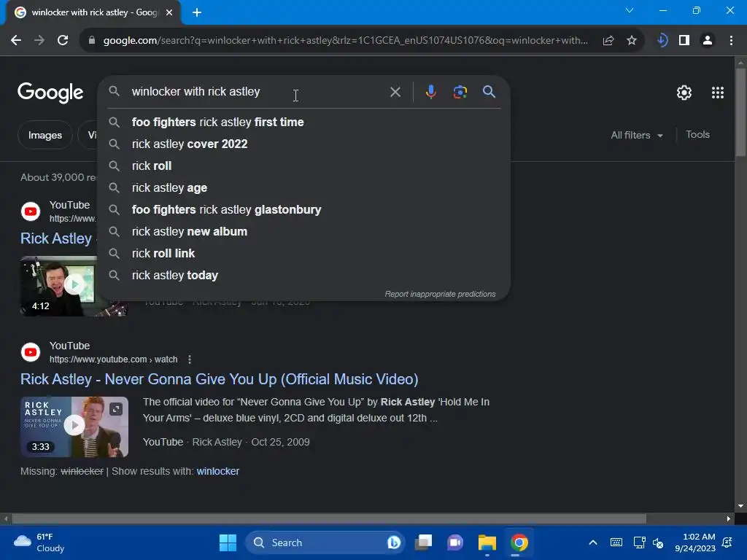The height and width of the screenshot is (560, 747).
Task: Open Task View on the taskbar
Action: [424, 542]
